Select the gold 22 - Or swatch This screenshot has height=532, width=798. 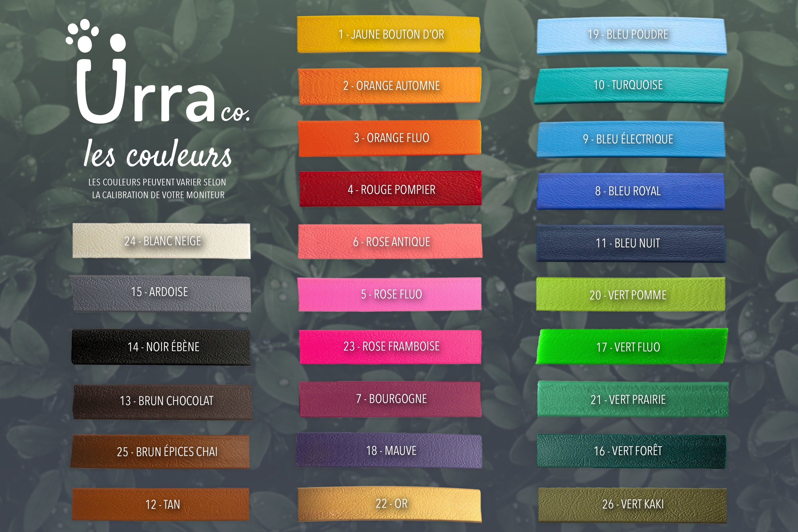(x=389, y=504)
